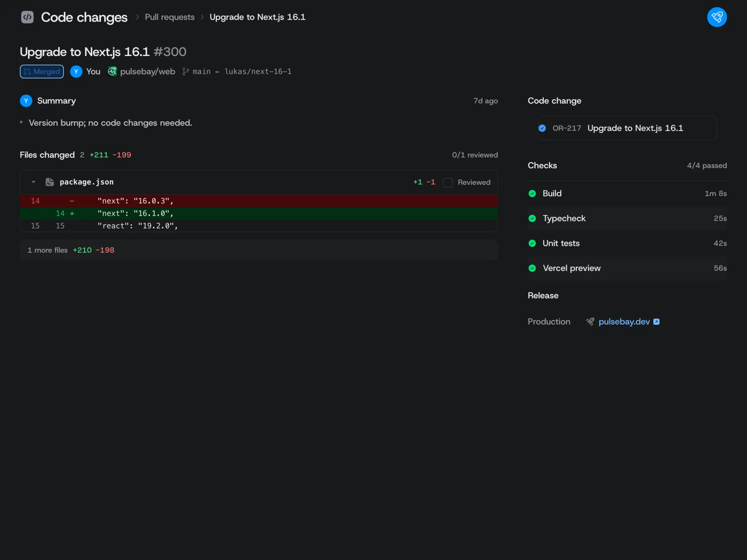Image resolution: width=747 pixels, height=560 pixels.
Task: Click the 7d ago timestamp
Action: click(x=486, y=101)
